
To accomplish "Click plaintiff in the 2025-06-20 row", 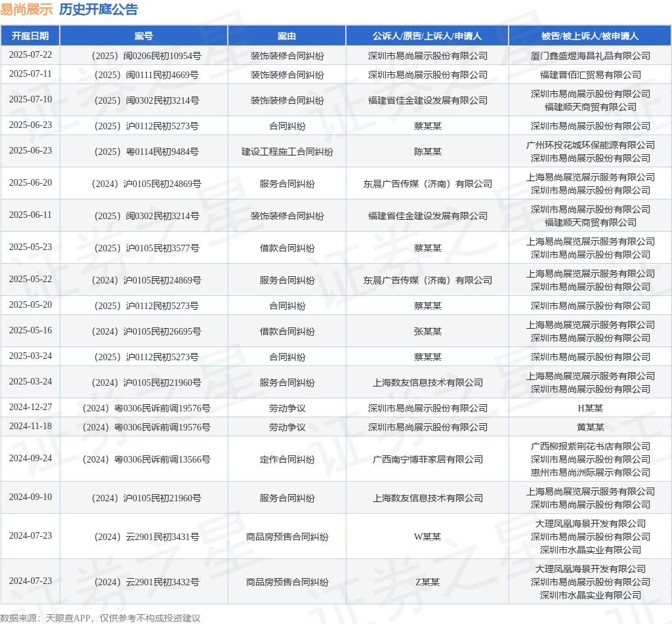I will click(x=428, y=184).
